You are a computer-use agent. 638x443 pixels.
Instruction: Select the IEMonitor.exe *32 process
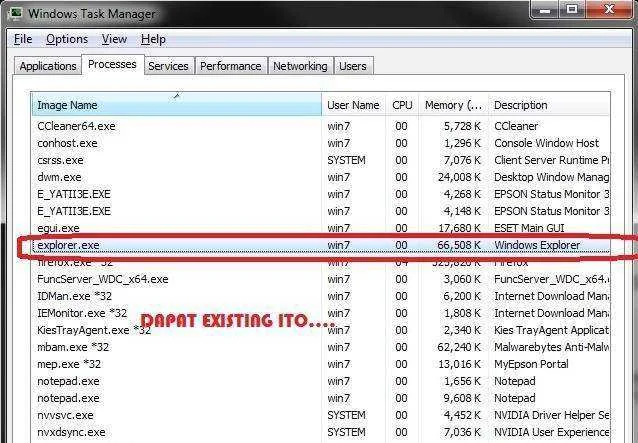click(x=321, y=313)
